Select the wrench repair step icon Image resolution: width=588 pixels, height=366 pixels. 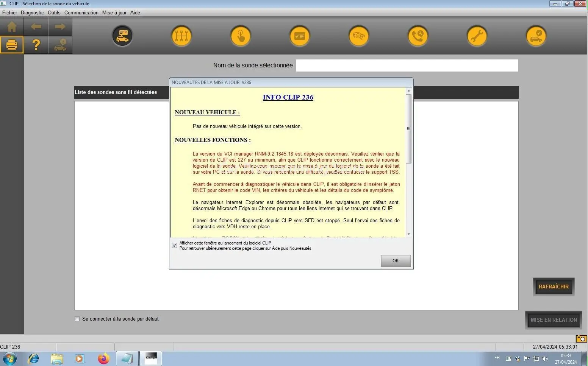(x=477, y=36)
